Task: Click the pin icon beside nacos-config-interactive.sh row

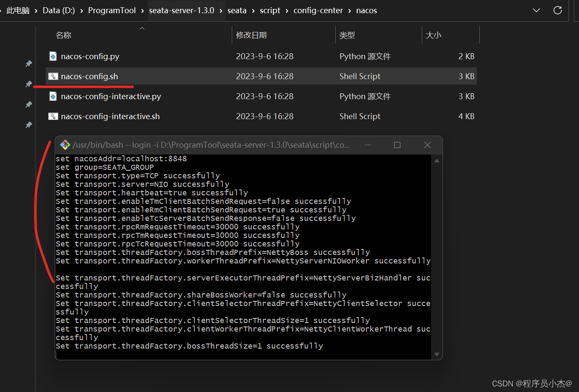Action: (x=29, y=125)
